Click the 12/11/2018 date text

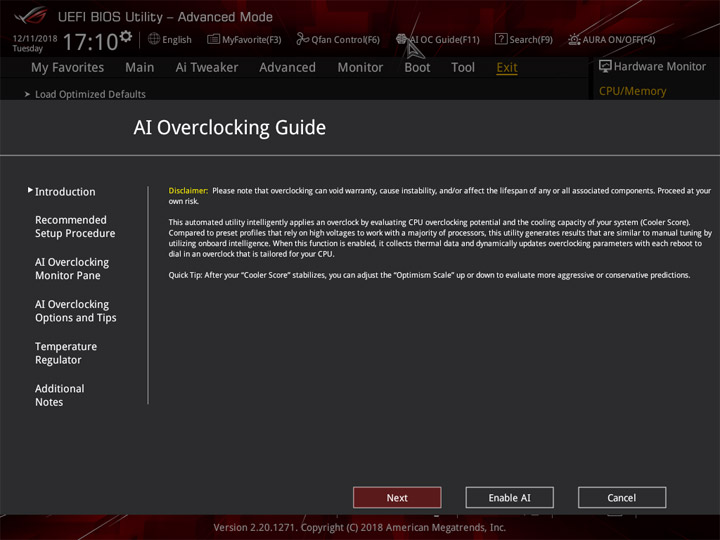coord(34,38)
